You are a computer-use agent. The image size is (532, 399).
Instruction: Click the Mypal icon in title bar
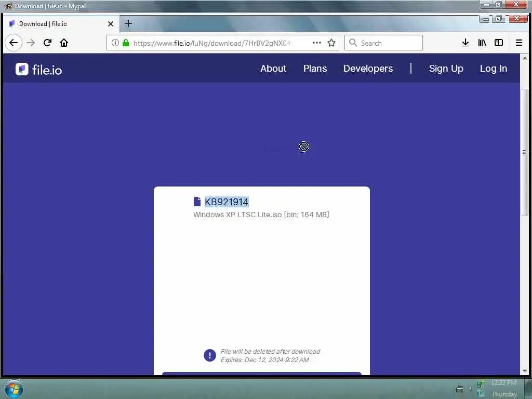coord(8,6)
